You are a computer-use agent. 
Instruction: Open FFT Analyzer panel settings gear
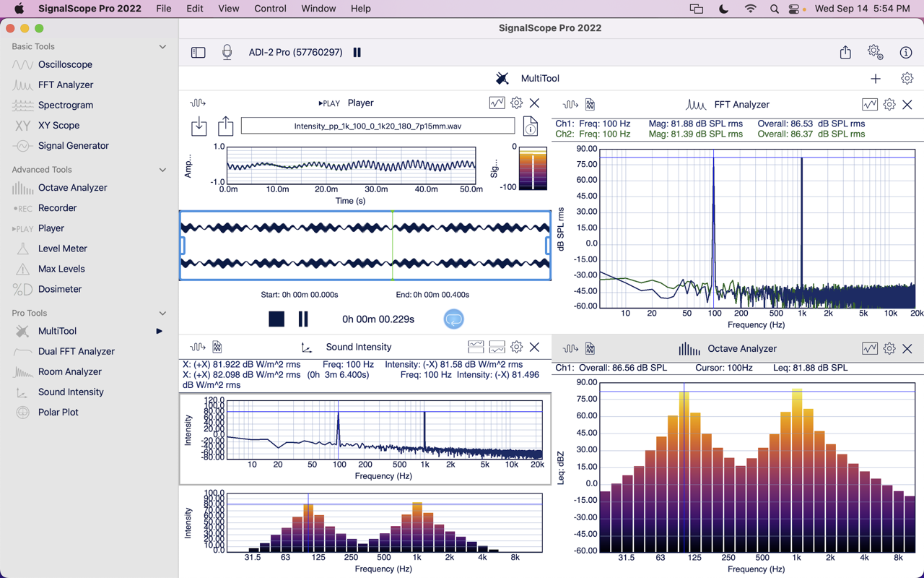click(x=889, y=105)
